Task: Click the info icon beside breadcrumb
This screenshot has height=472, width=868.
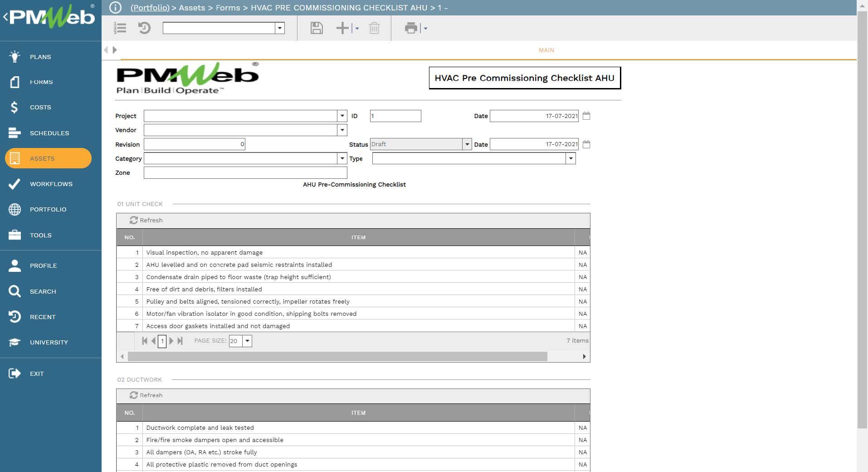Action: (x=116, y=8)
